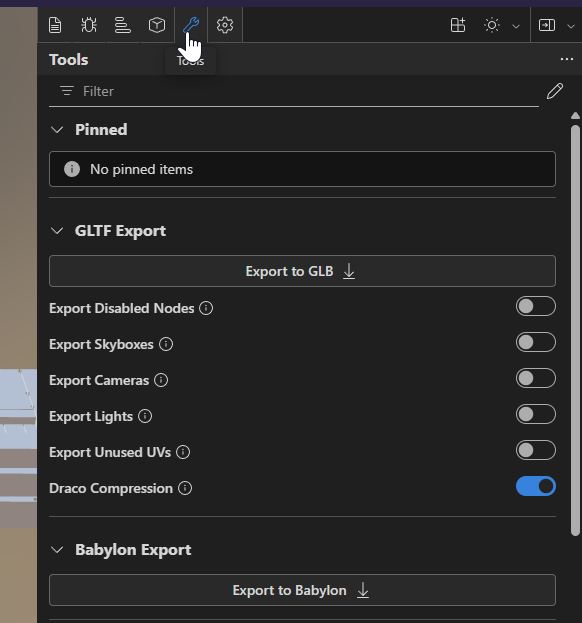Click the info icon in No pinned items
This screenshot has width=582, height=623.
click(x=72, y=169)
